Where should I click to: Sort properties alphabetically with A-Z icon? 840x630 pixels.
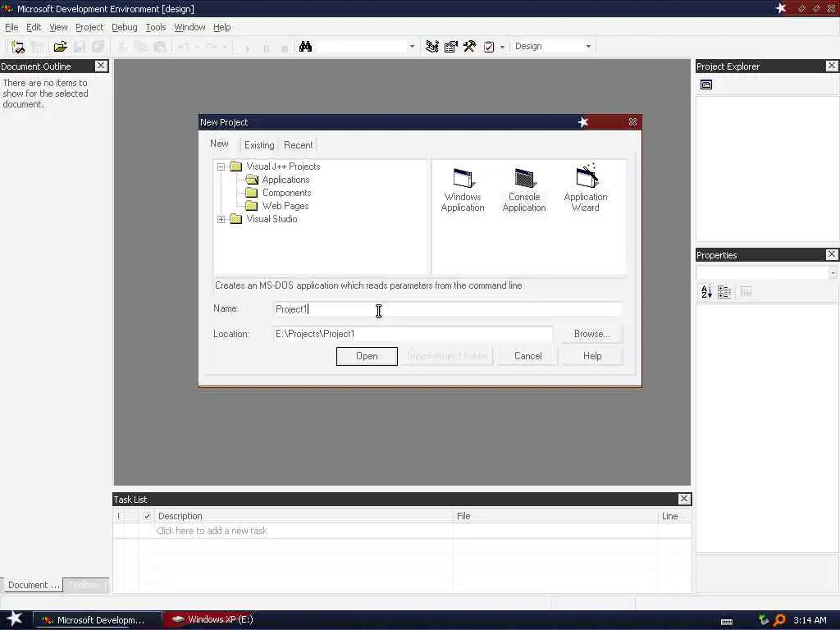[706, 292]
